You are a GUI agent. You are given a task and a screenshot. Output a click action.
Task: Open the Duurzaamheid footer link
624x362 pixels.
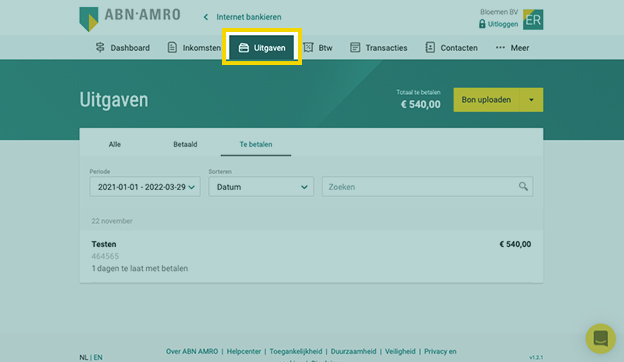pos(353,351)
